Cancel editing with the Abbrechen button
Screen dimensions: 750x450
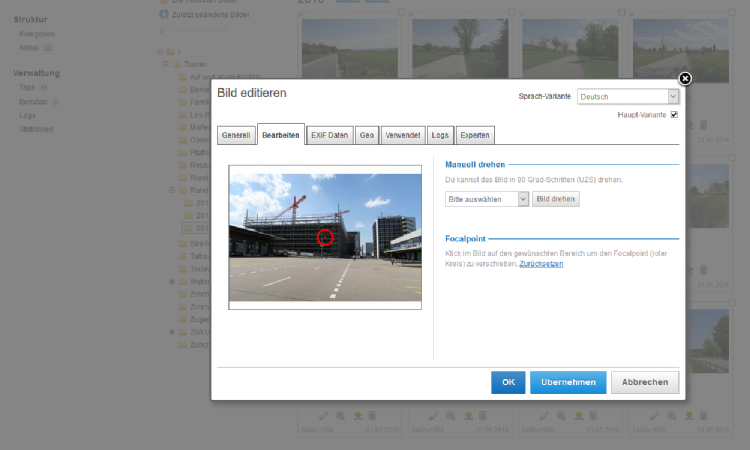click(x=645, y=382)
